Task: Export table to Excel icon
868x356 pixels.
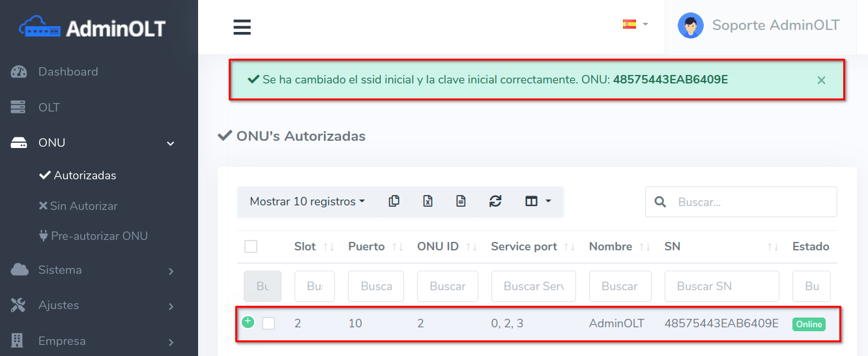Action: pos(427,201)
